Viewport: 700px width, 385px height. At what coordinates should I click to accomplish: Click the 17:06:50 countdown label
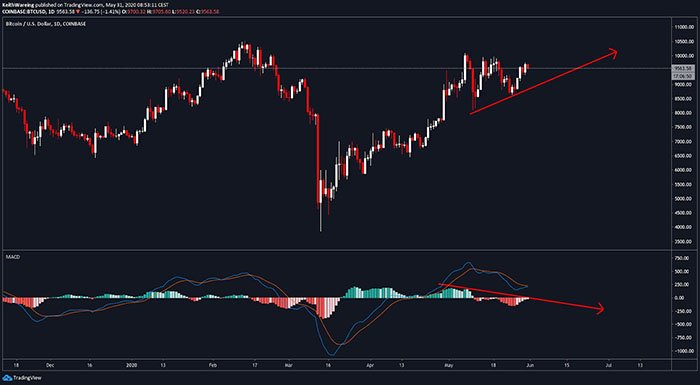[x=683, y=76]
